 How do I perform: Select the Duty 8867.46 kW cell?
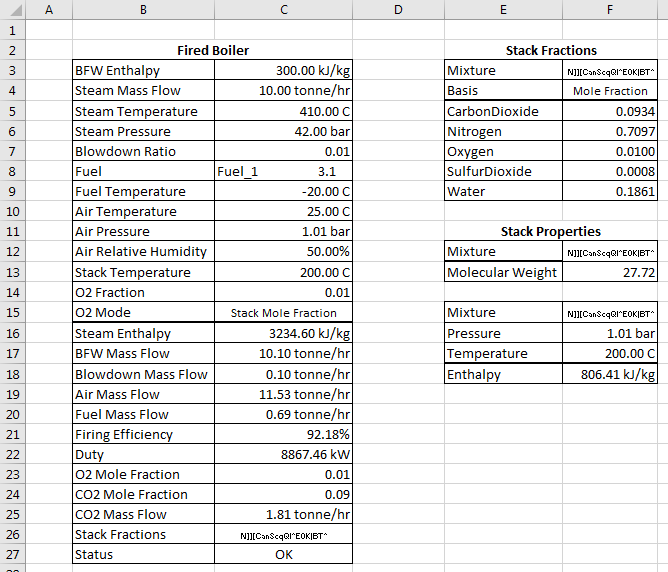point(283,454)
